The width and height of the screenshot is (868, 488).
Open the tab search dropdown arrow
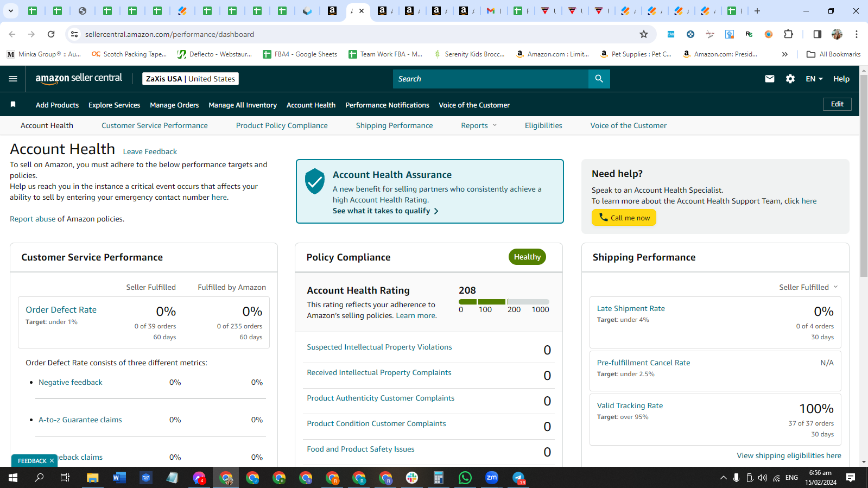pos(10,11)
